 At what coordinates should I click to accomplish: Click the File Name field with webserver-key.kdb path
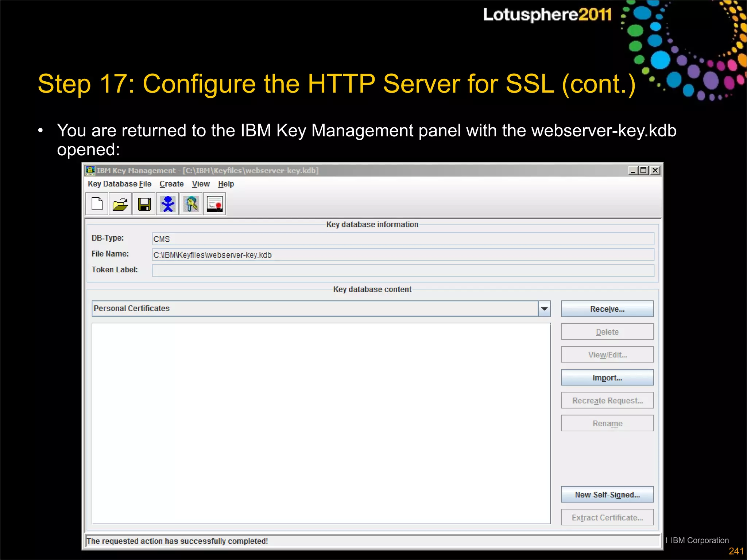[403, 255]
